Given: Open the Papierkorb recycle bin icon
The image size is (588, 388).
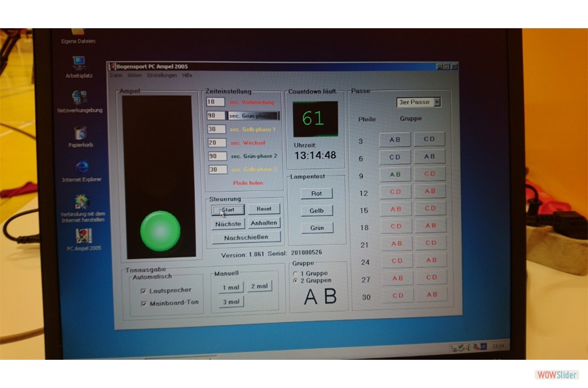Looking at the screenshot, I should (80, 133).
